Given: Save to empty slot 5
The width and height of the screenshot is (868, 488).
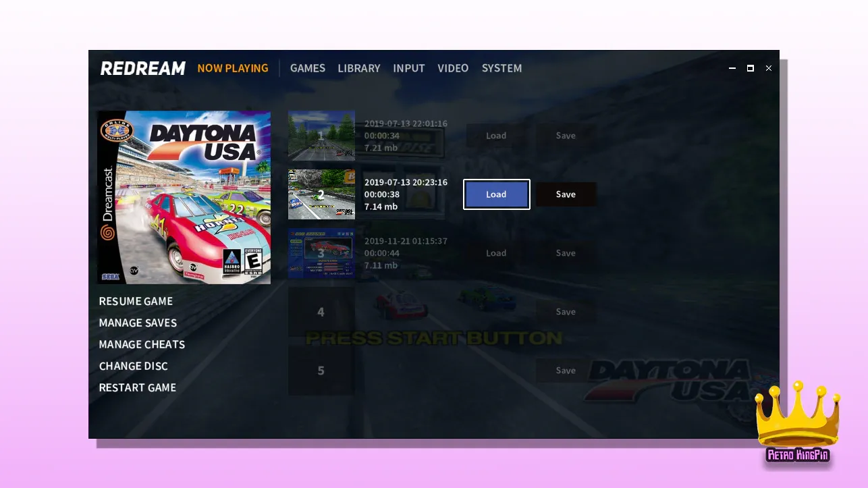Looking at the screenshot, I should click(566, 371).
